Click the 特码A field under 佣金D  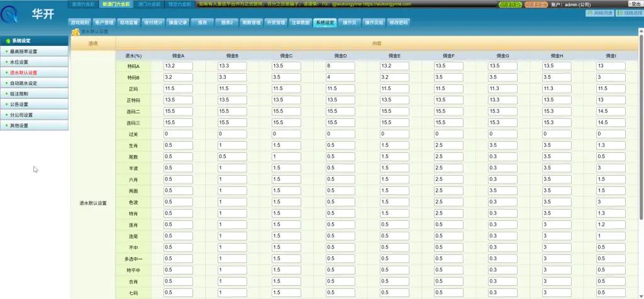coord(340,66)
